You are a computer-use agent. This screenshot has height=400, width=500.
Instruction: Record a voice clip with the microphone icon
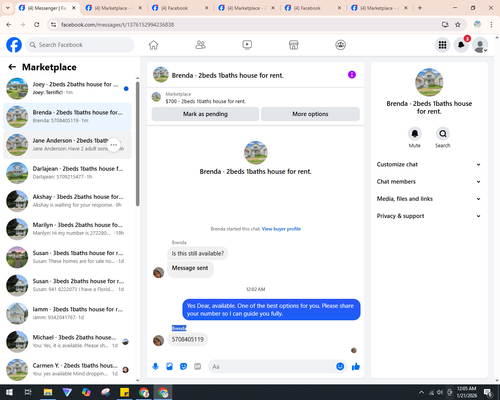[155, 367]
